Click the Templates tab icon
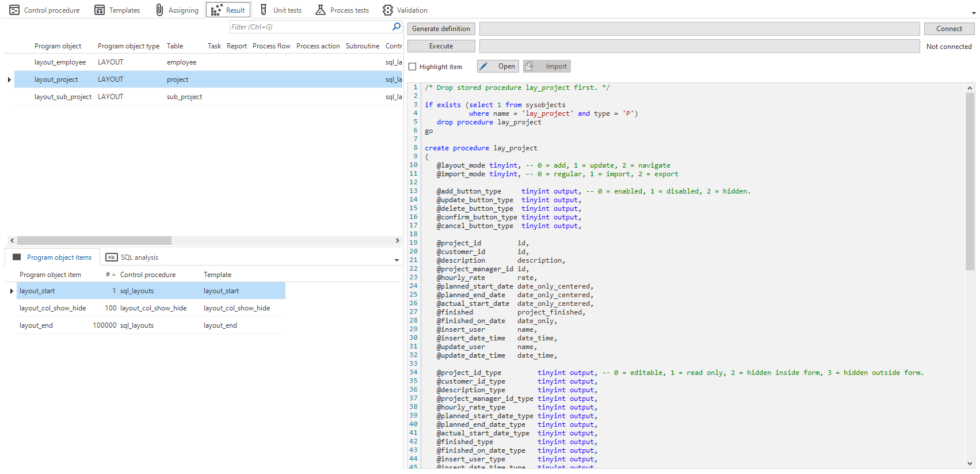Image resolution: width=980 pixels, height=474 pixels. tap(100, 10)
